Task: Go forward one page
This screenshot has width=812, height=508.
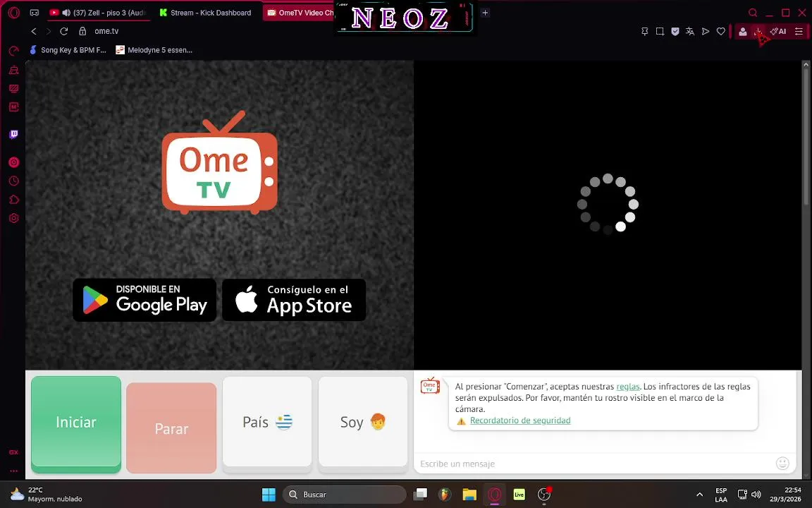Action: (49, 31)
